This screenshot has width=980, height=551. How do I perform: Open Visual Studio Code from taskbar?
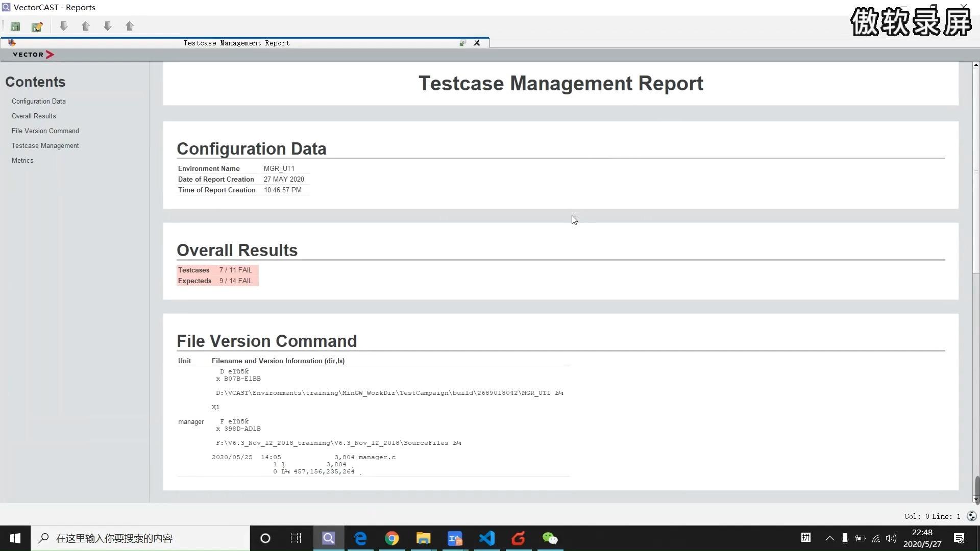[487, 538]
